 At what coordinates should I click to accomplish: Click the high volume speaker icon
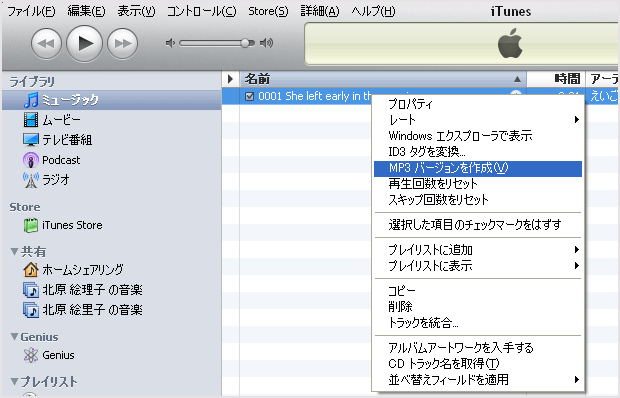[267, 43]
